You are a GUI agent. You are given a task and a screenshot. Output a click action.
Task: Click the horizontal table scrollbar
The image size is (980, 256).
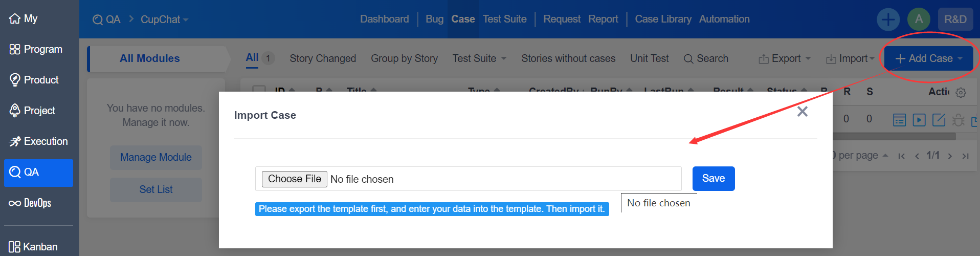894,137
